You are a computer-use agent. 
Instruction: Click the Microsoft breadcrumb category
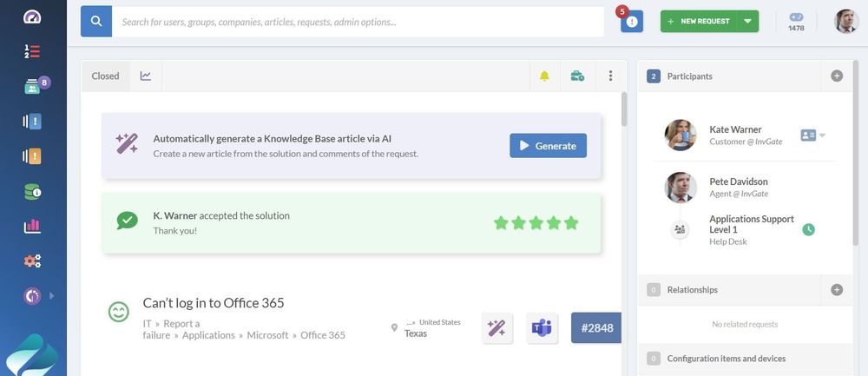click(267, 335)
